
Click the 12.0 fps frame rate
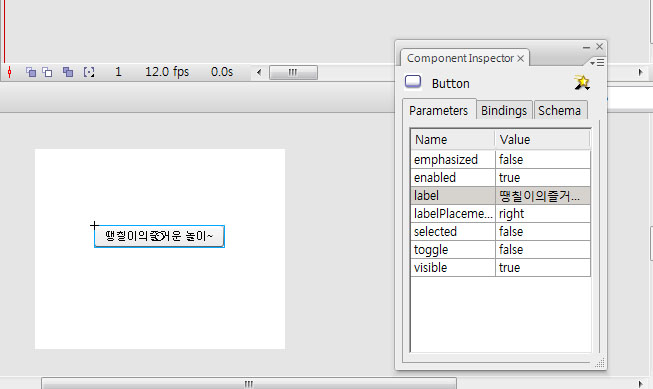(x=167, y=72)
